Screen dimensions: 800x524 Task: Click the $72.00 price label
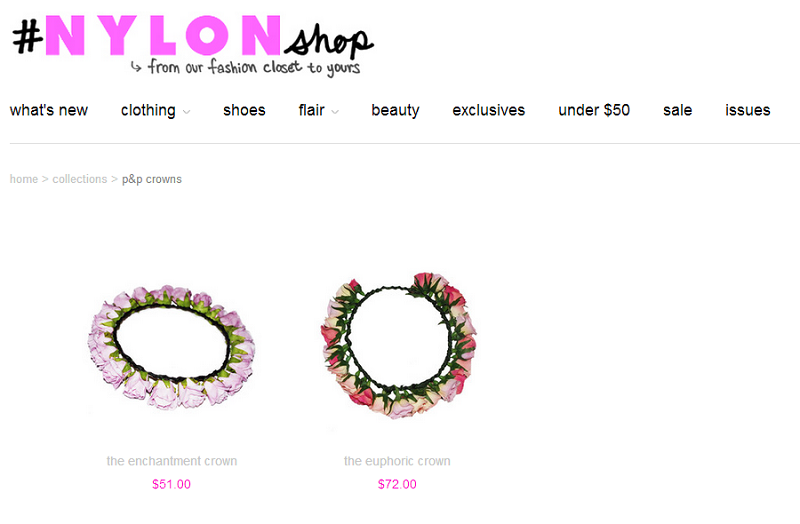(397, 484)
